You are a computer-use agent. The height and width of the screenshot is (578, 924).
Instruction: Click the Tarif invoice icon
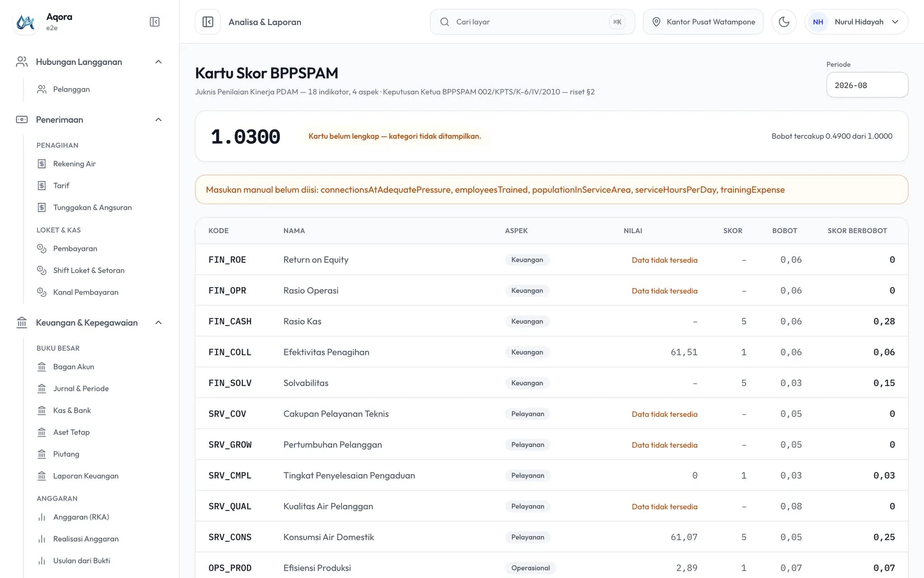point(42,186)
